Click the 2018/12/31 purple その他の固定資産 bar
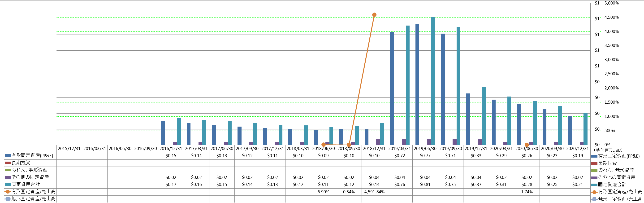This screenshot has width=644, height=203. (x=378, y=142)
